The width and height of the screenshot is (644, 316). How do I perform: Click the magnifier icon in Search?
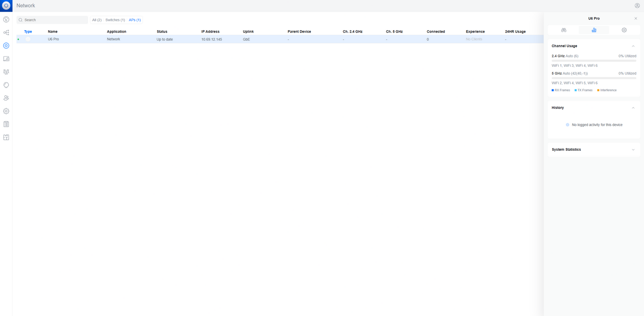click(21, 20)
